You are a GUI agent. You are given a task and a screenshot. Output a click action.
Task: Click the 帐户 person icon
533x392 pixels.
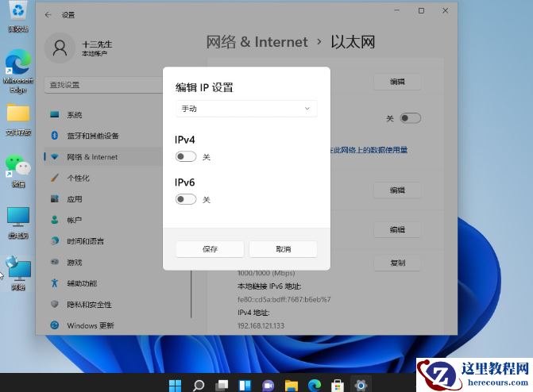(x=54, y=220)
